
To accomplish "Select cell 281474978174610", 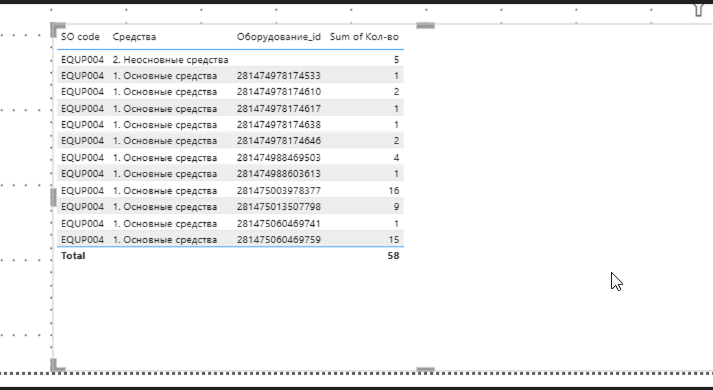I will [278, 92].
